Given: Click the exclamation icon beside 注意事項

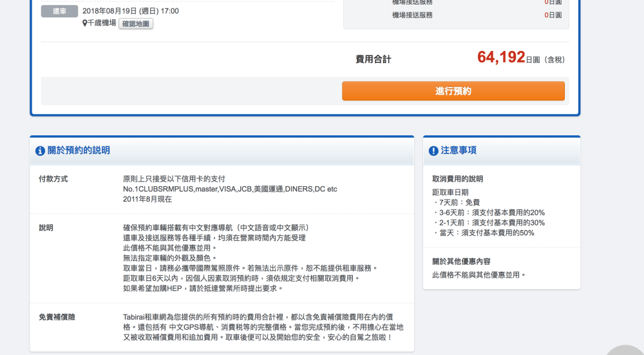Looking at the screenshot, I should click(433, 151).
